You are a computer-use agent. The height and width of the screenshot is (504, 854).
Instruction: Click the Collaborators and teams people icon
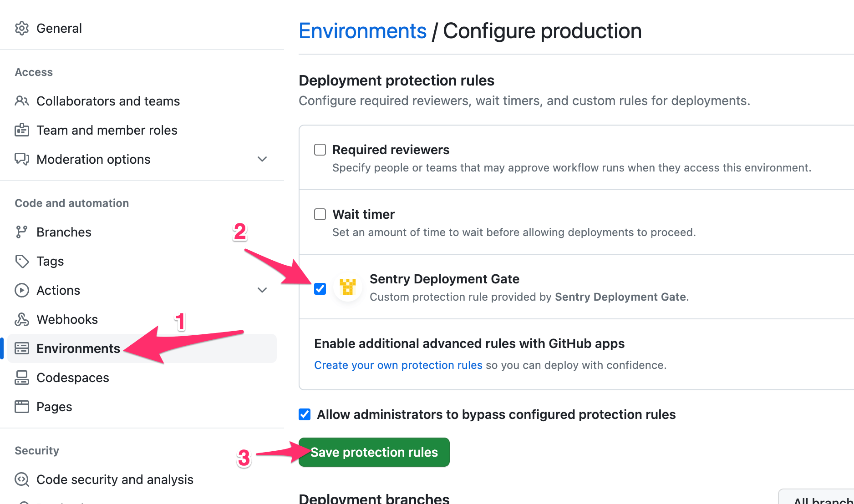click(21, 101)
